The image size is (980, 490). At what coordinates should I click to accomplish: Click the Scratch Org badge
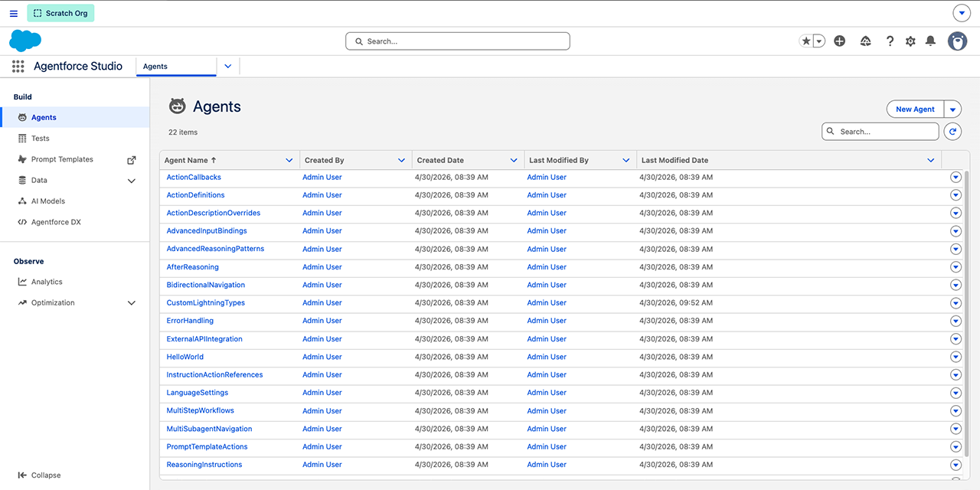click(x=60, y=13)
